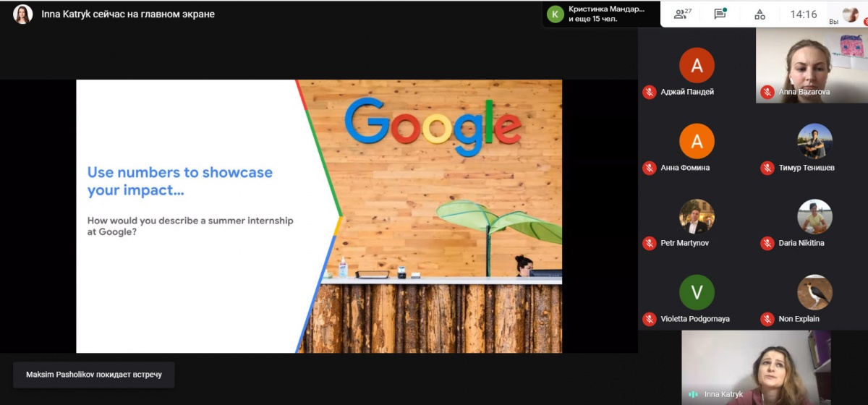This screenshot has width=868, height=405.
Task: Click 'Кристинка Мандар... и еще 15 чел.' text
Action: (606, 14)
